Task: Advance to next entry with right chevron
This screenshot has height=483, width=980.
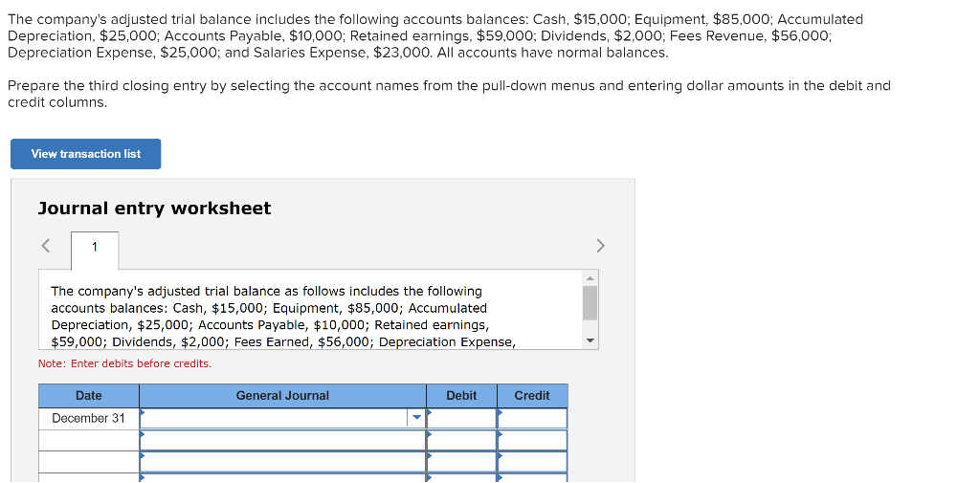Action: [x=600, y=246]
